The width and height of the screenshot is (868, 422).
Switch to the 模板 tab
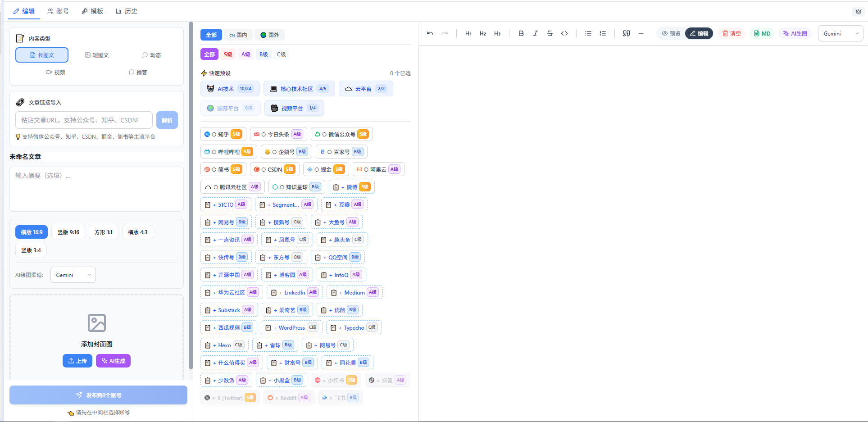[92, 11]
